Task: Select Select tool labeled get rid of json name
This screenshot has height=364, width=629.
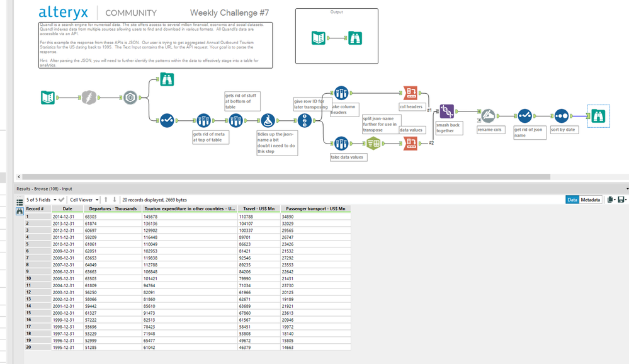Action: (524, 116)
